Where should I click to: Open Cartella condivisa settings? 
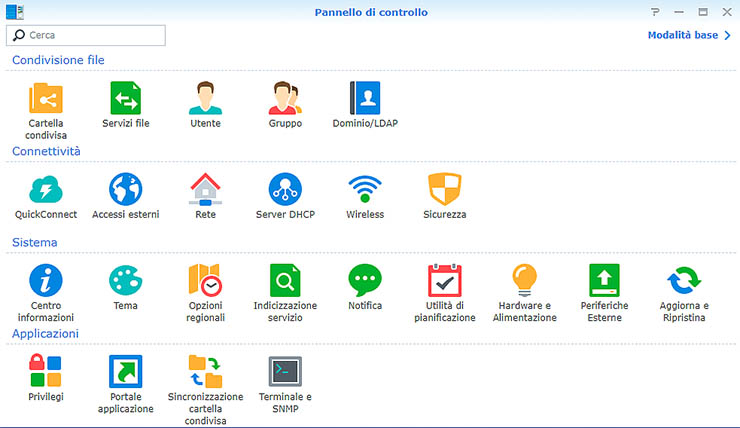tap(46, 98)
